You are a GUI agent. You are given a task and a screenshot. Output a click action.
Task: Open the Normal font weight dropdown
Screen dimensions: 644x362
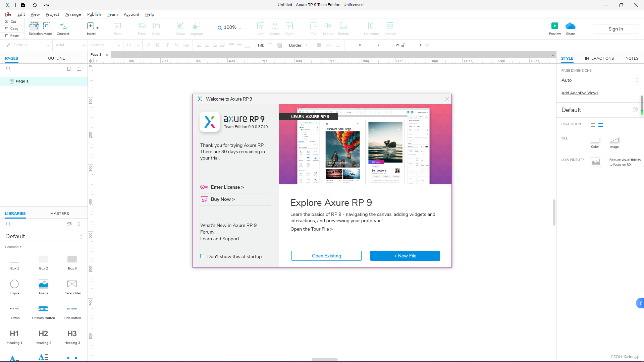tap(105, 45)
